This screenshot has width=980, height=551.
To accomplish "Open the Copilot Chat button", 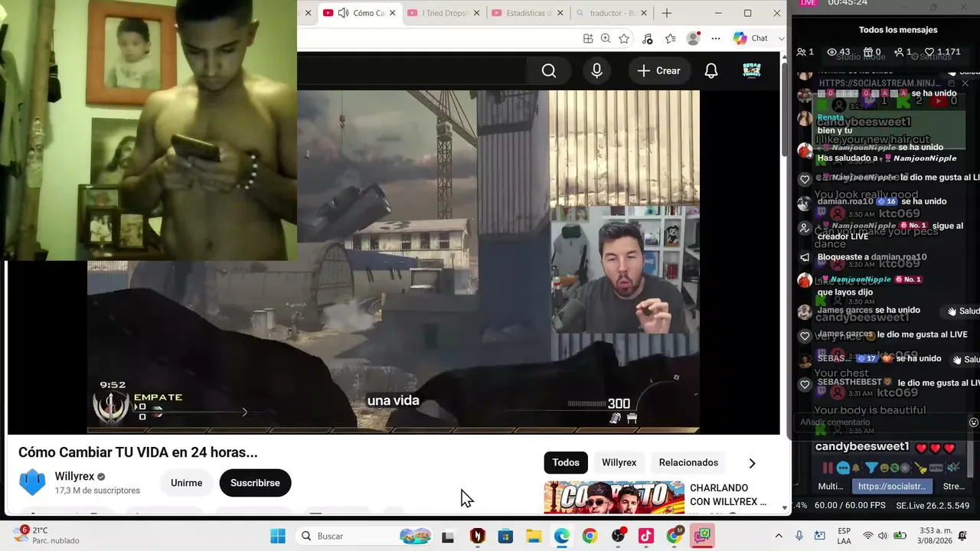I will click(750, 38).
